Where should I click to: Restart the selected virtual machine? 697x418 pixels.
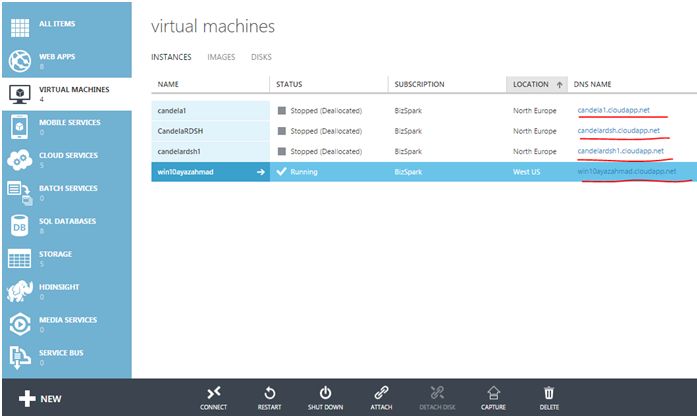point(269,398)
